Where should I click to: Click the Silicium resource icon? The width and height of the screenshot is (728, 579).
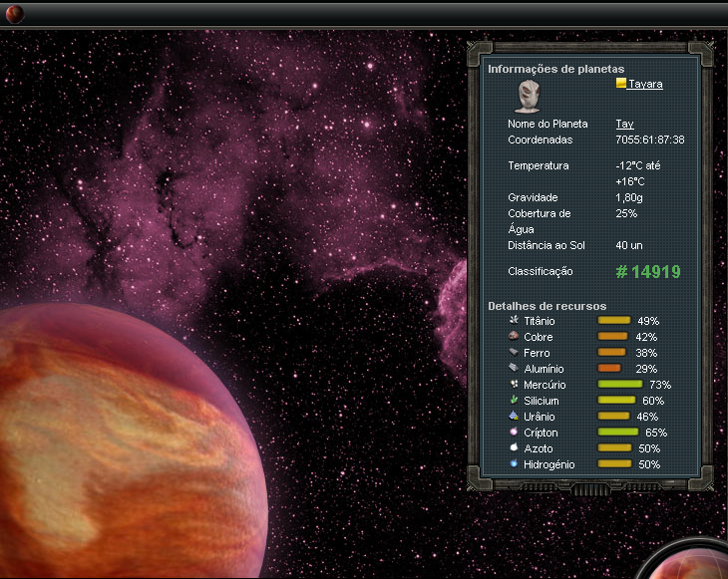[x=514, y=401]
